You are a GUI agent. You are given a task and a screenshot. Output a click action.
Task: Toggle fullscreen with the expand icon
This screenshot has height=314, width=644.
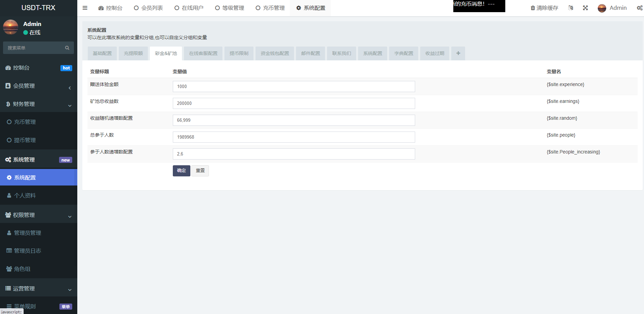(x=586, y=8)
